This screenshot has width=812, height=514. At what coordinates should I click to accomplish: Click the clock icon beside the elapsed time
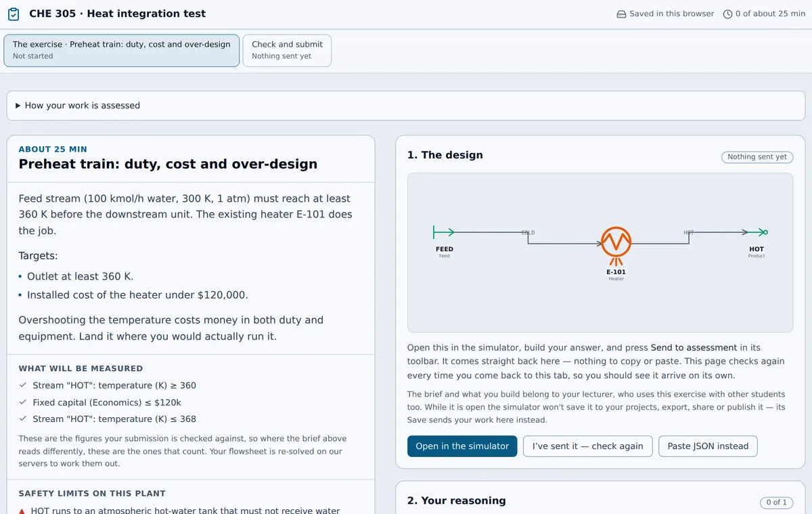point(728,14)
